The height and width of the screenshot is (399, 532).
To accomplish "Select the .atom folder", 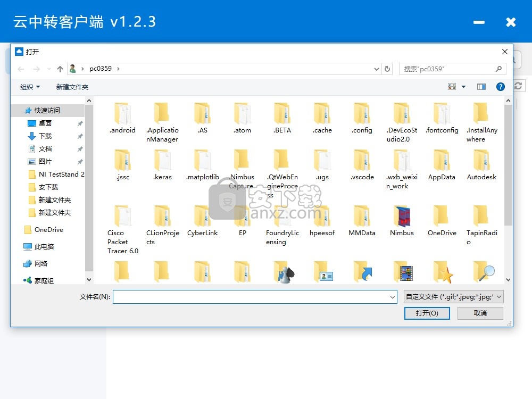I will click(242, 118).
